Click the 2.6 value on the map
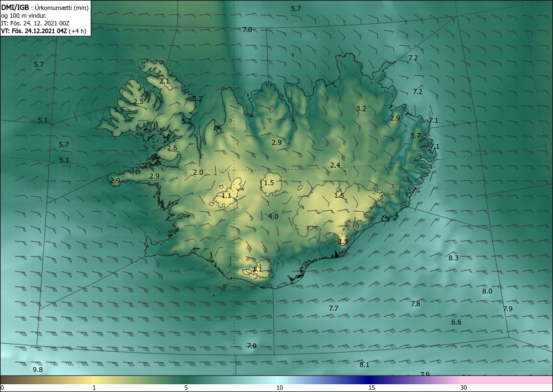The width and height of the screenshot is (553, 392). tap(172, 148)
